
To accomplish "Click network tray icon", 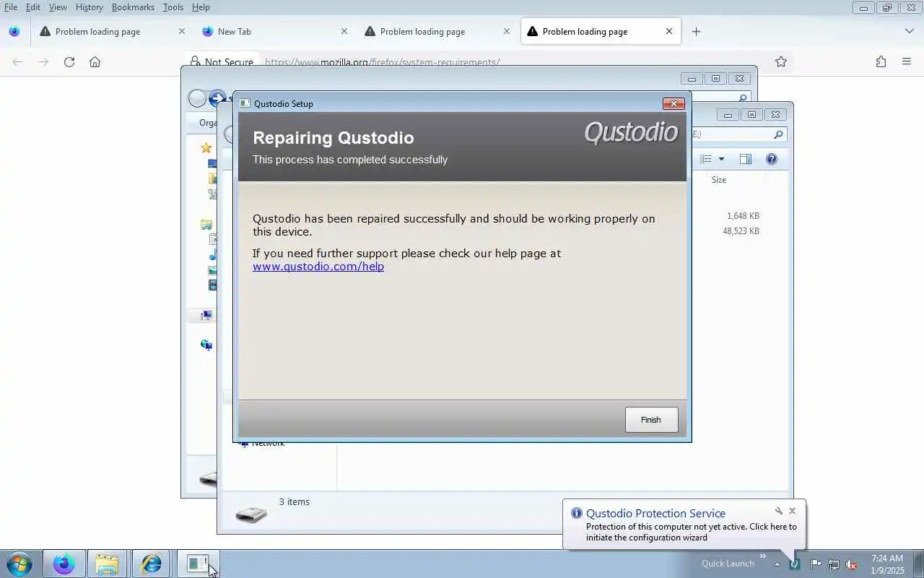I will (x=834, y=564).
